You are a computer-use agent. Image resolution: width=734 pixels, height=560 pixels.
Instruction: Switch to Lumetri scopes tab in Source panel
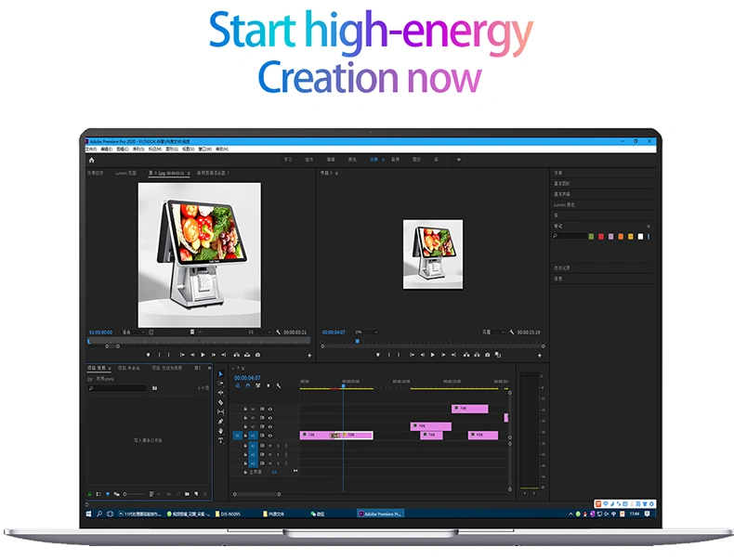pos(125,173)
